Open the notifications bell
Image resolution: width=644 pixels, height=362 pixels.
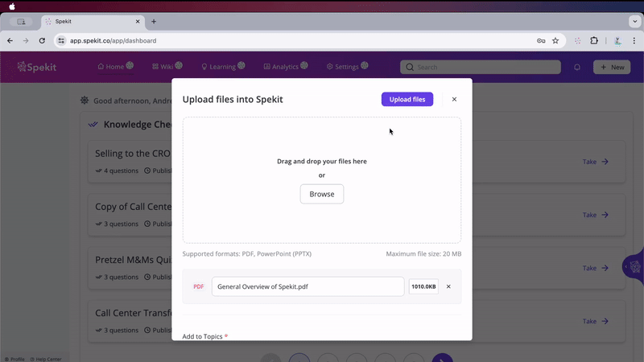577,67
